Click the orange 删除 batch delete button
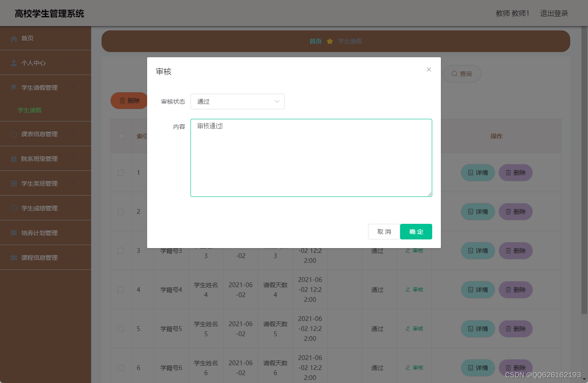 coord(129,101)
